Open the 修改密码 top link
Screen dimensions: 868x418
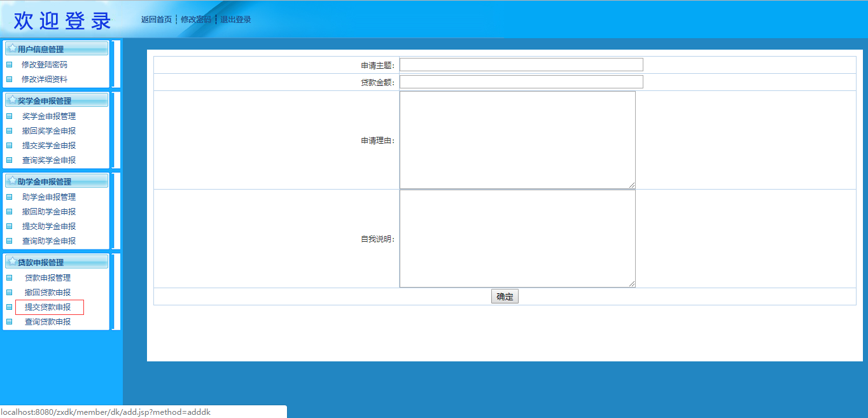(196, 19)
